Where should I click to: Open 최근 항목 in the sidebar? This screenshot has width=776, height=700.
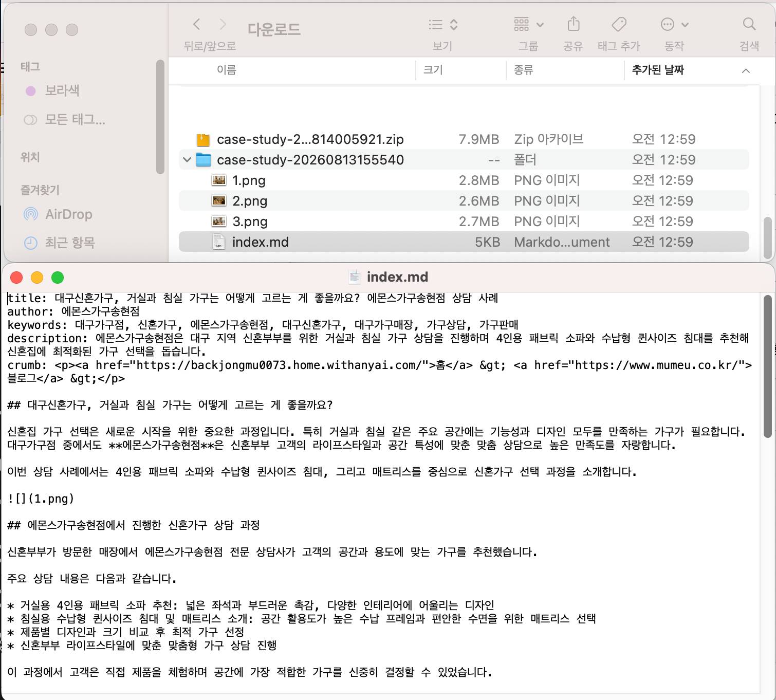70,243
